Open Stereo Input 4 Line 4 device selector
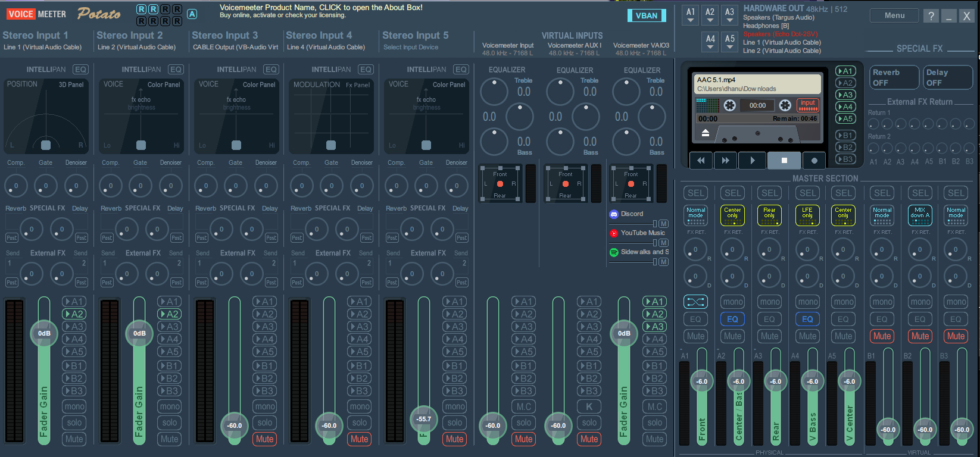This screenshot has width=980, height=457. [326, 47]
